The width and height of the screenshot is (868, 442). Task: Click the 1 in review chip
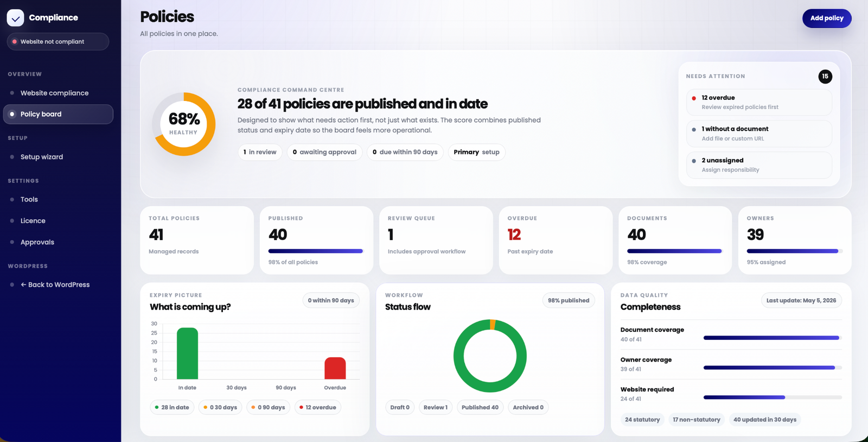(x=260, y=152)
